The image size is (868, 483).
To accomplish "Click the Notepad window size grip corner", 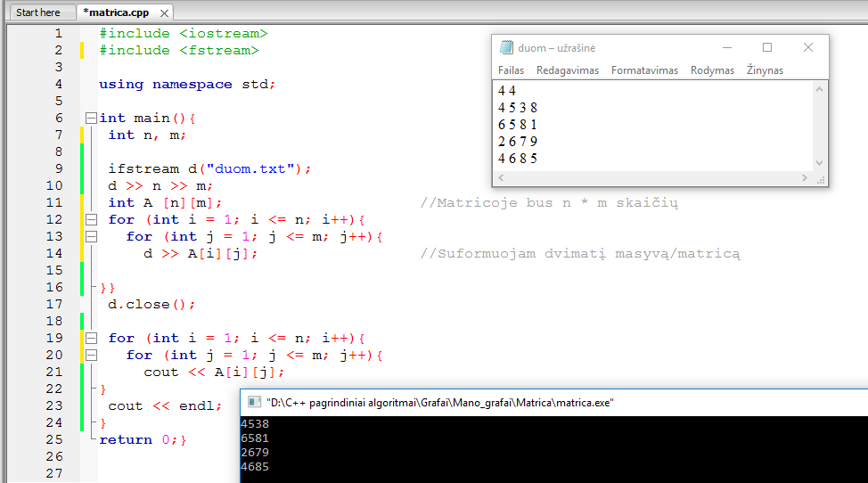I will coord(821,179).
